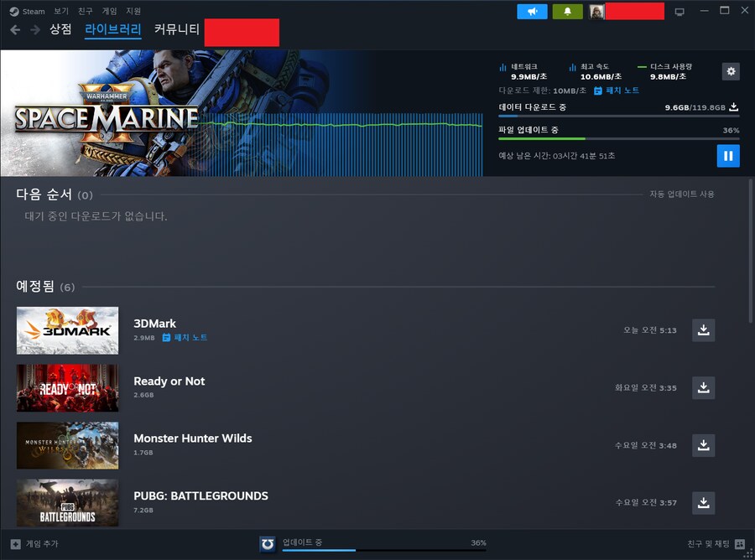This screenshot has height=560, width=755.
Task: Open 3DMark 패치 노트 link
Action: [x=185, y=338]
